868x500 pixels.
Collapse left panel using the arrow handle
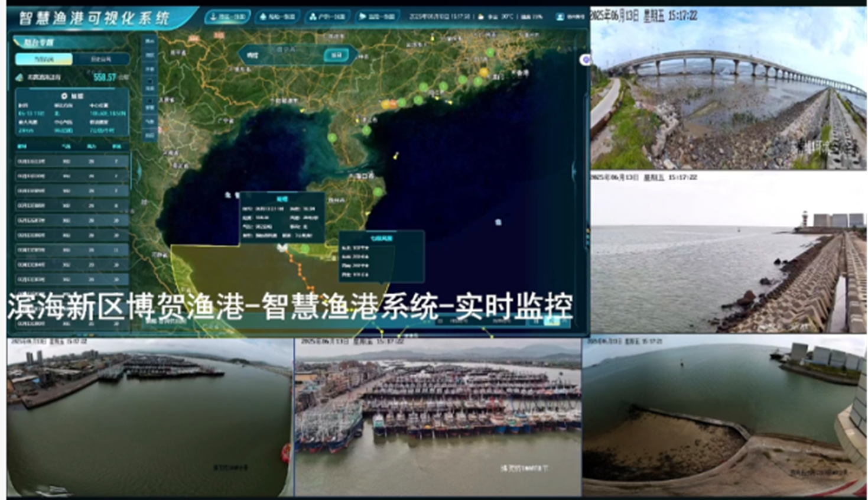click(x=139, y=170)
